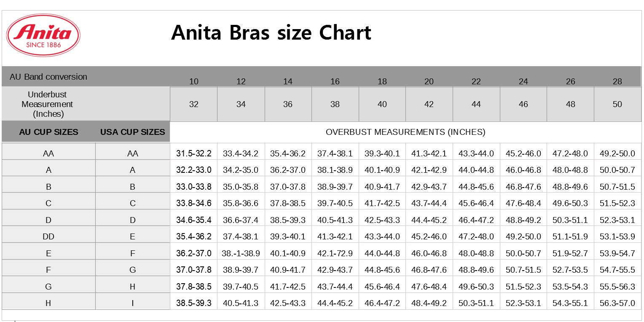
Task: Click AU band size 10 cell
Action: 194,81
